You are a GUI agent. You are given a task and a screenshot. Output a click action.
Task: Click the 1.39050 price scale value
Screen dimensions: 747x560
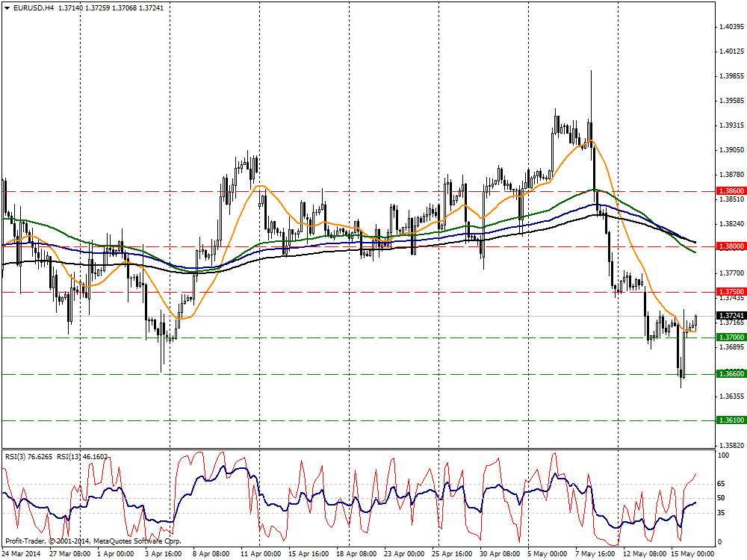(x=732, y=150)
